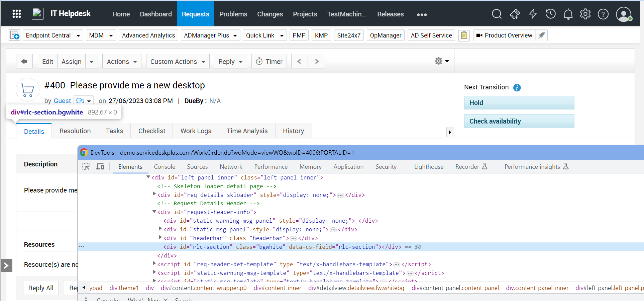644x301 pixels.
Task: Open the app launcher grid icon
Action: tap(17, 14)
